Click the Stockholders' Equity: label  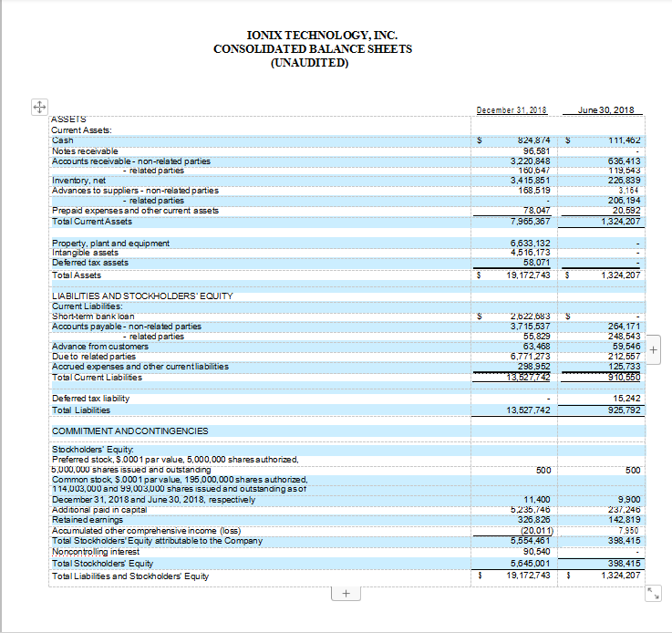(x=93, y=450)
